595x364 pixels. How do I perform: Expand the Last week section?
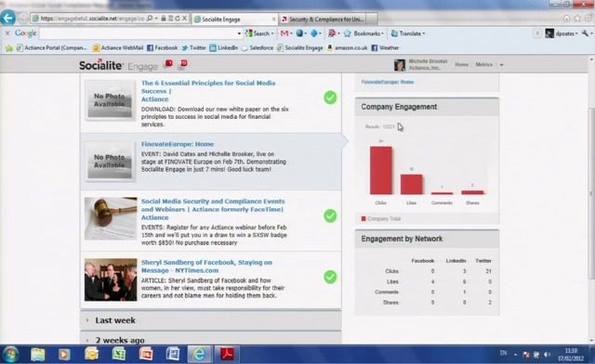tap(211, 320)
